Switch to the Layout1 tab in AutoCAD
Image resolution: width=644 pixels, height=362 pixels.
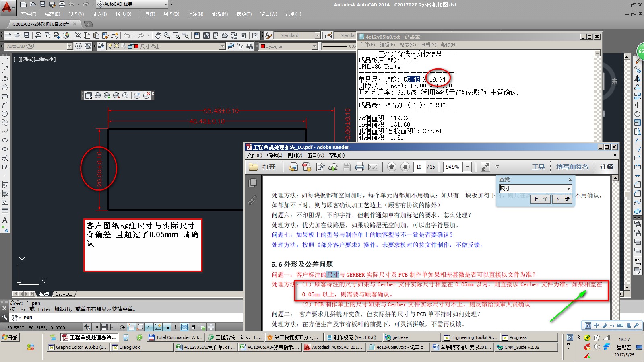pos(63,294)
